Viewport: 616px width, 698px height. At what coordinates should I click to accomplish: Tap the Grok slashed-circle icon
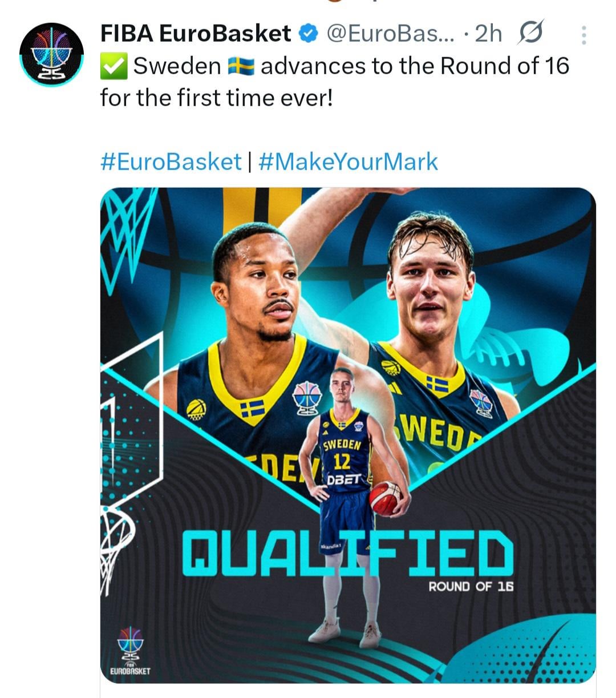click(x=530, y=33)
